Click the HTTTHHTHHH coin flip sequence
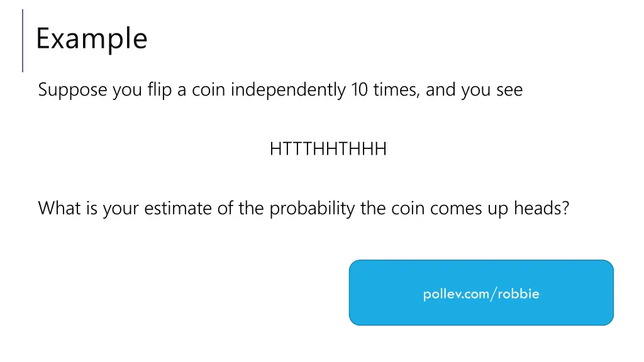Image resolution: width=644 pixels, height=362 pixels. click(328, 150)
